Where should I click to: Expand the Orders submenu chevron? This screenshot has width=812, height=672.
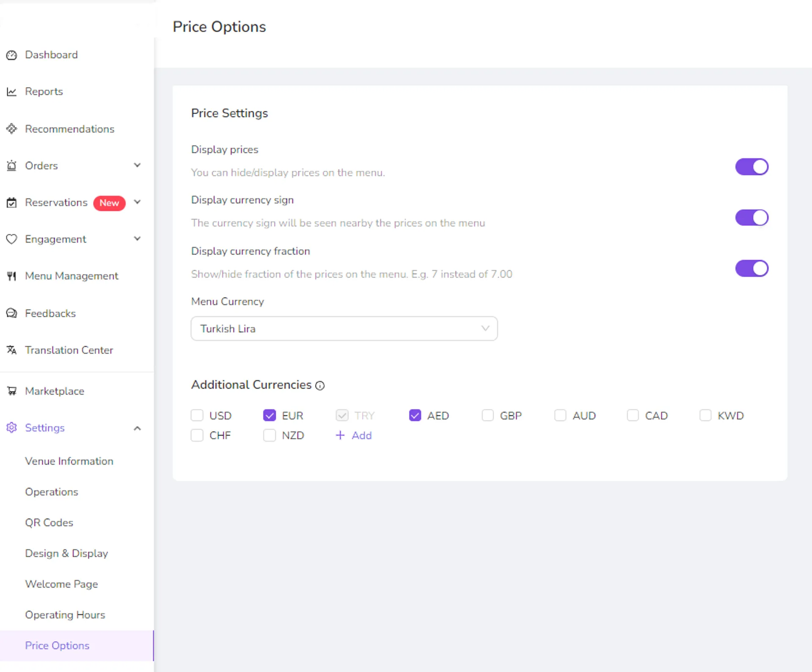coord(137,165)
